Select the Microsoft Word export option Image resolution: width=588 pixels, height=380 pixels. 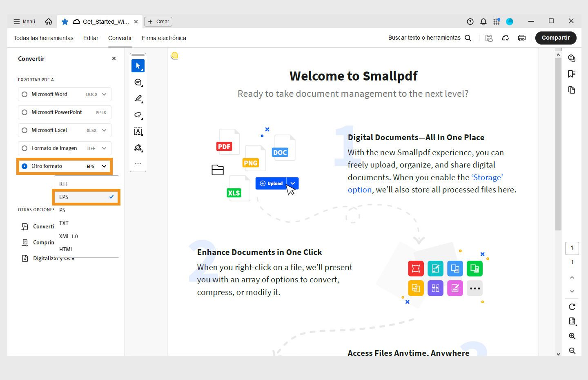click(x=24, y=94)
